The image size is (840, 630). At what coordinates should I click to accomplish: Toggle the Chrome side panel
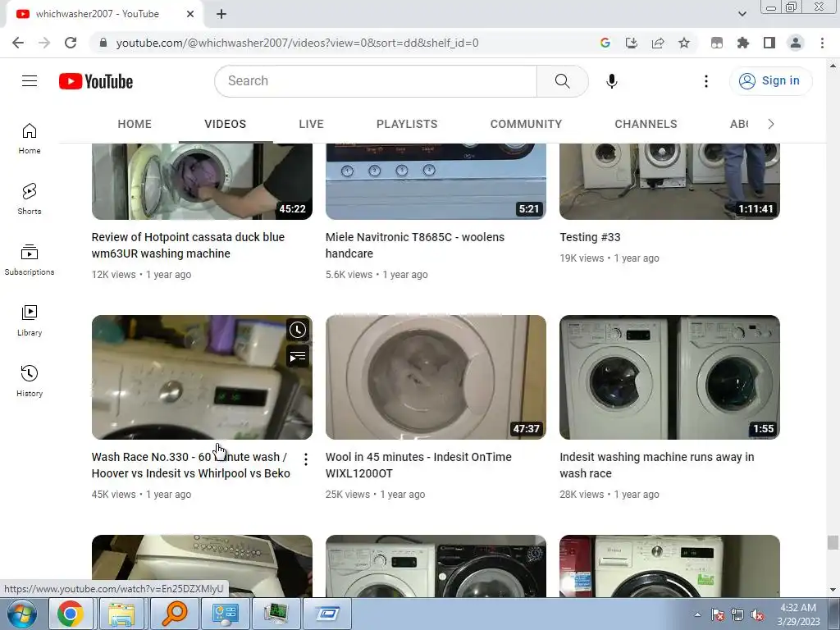pyautogui.click(x=769, y=43)
